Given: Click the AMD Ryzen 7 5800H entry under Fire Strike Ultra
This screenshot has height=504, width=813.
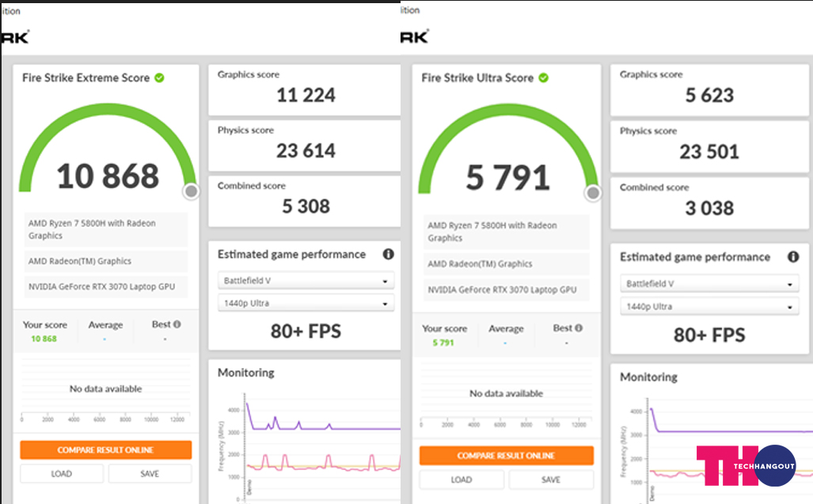Looking at the screenshot, I should [506, 232].
